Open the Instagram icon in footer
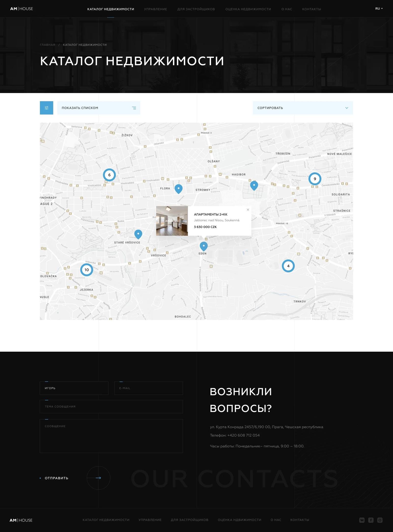This screenshot has width=393, height=532. (380, 520)
